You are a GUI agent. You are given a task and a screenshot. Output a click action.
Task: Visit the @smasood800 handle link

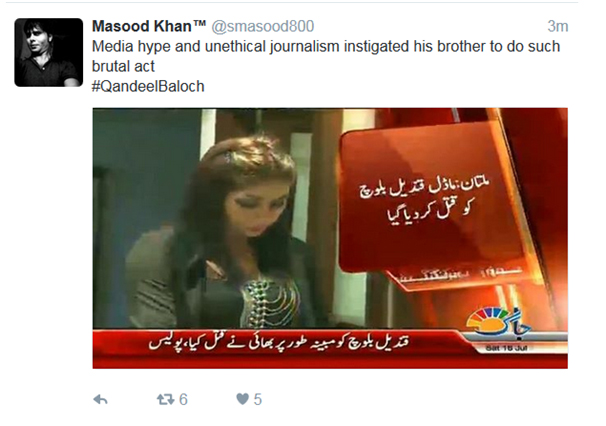262,26
